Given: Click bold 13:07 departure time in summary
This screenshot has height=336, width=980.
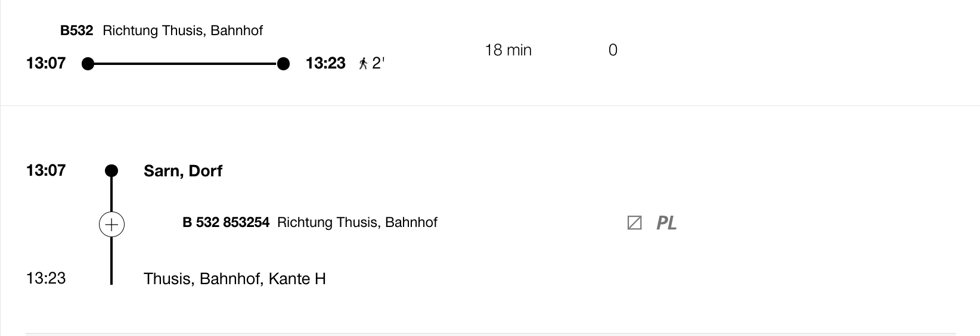Looking at the screenshot, I should point(46,63).
